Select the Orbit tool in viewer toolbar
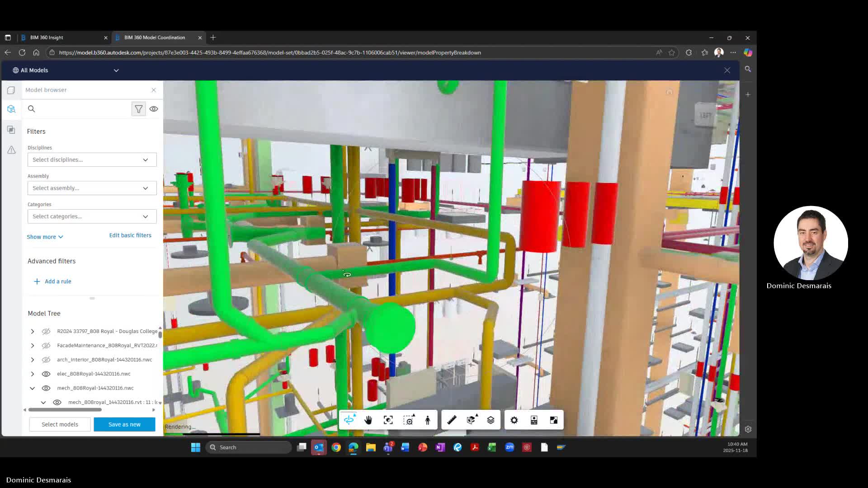868x488 pixels. click(349, 420)
